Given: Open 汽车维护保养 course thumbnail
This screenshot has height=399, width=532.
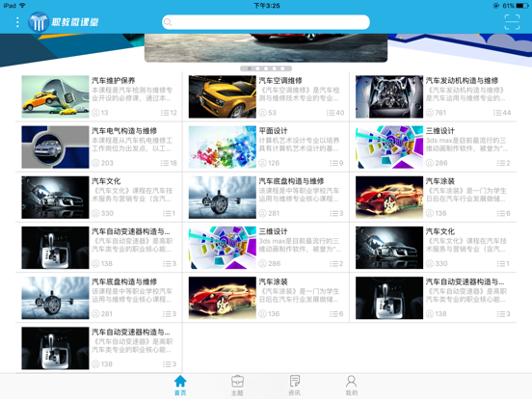Looking at the screenshot, I should pyautogui.click(x=55, y=96).
